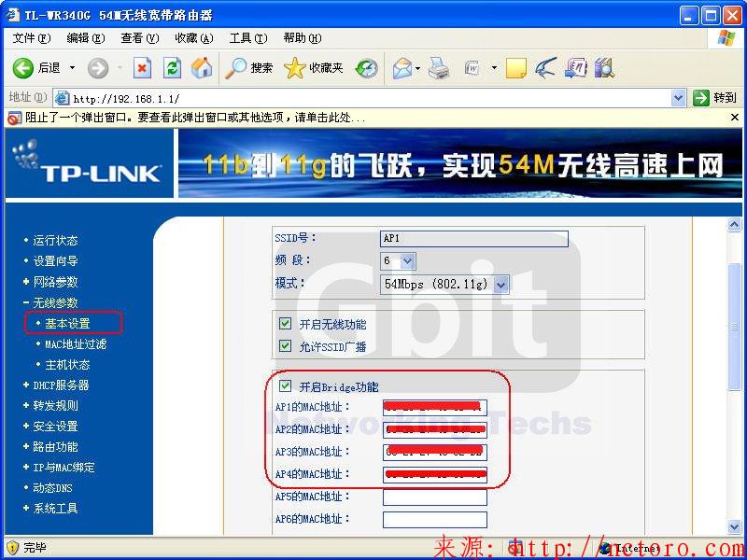The height and width of the screenshot is (560, 747).
Task: Open the 文件(F) menu
Action: coord(32,38)
